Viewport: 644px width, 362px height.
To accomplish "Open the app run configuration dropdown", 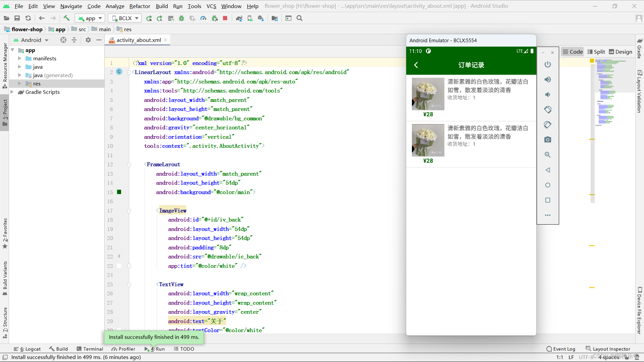I will (90, 18).
